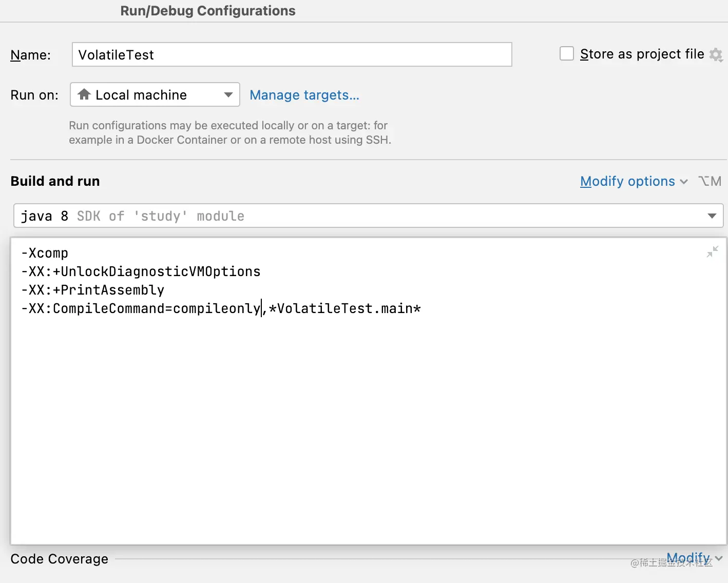Click the Store as project file label text

pyautogui.click(x=642, y=54)
